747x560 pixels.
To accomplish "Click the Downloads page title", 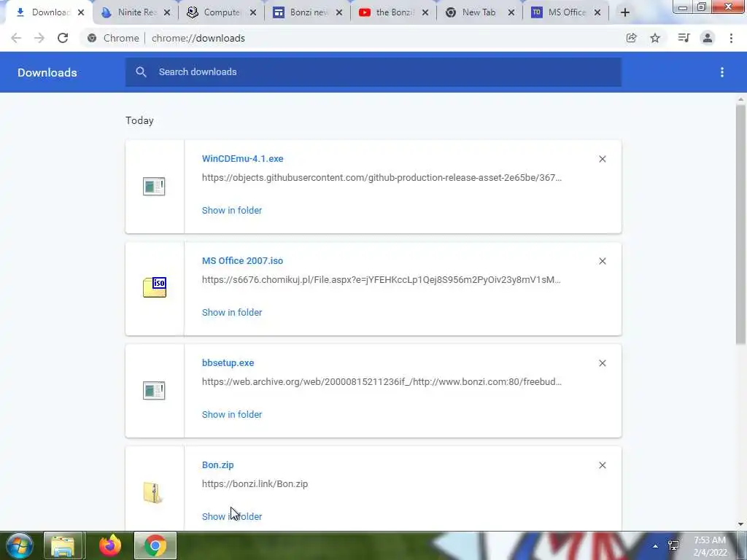I will click(x=47, y=72).
